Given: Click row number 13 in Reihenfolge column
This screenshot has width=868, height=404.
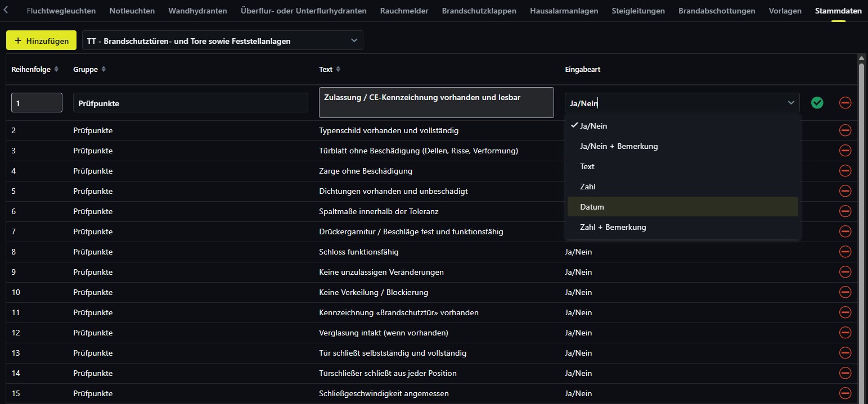Looking at the screenshot, I should (16, 353).
